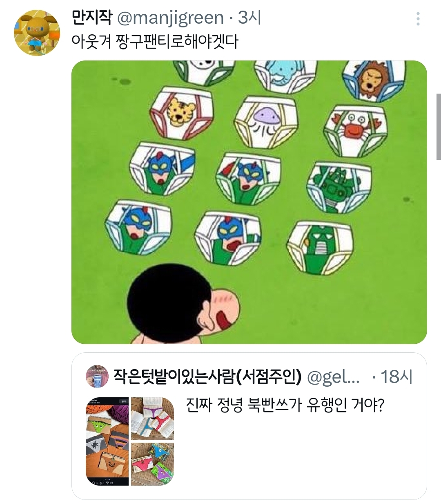Open bottom-right quoted thumbnail with colorful briefs
This screenshot has height=504, width=441.
pos(153,464)
